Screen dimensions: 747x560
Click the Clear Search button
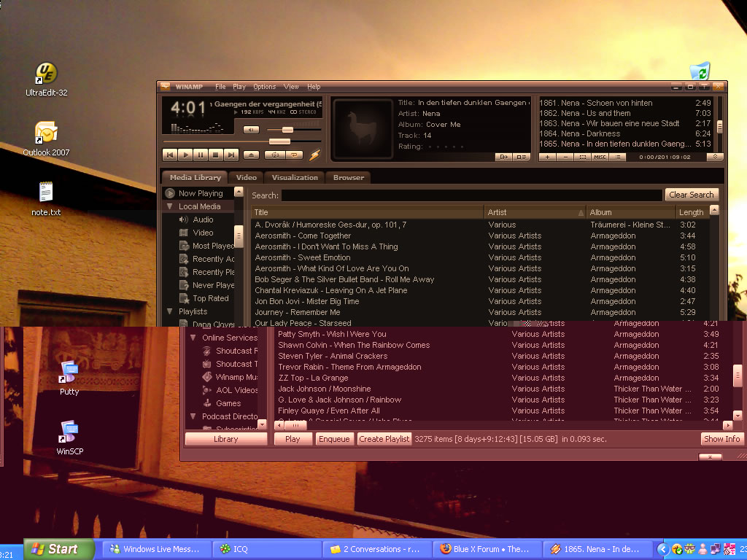pos(691,195)
